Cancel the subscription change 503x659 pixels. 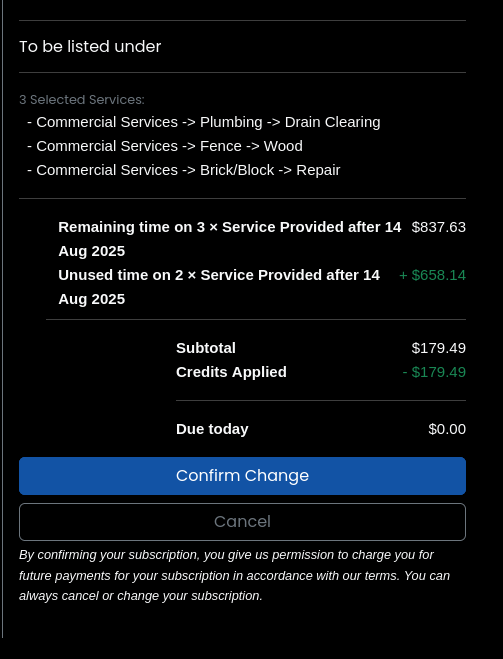242,522
